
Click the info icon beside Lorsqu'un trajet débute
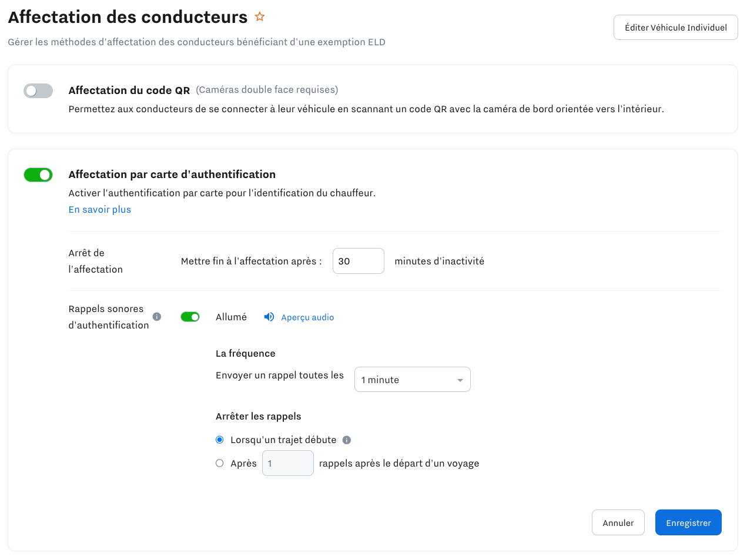[347, 440]
